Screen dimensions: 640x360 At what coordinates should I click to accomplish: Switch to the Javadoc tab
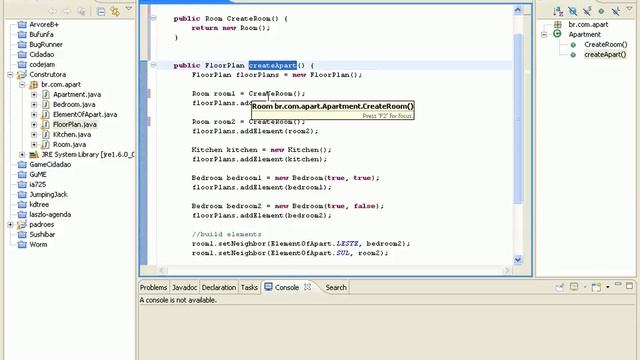coord(184,287)
